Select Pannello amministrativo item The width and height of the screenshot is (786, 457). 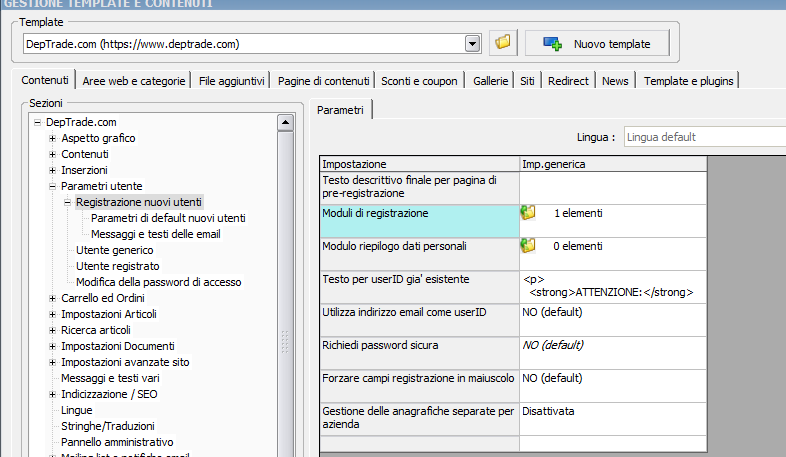(x=117, y=442)
